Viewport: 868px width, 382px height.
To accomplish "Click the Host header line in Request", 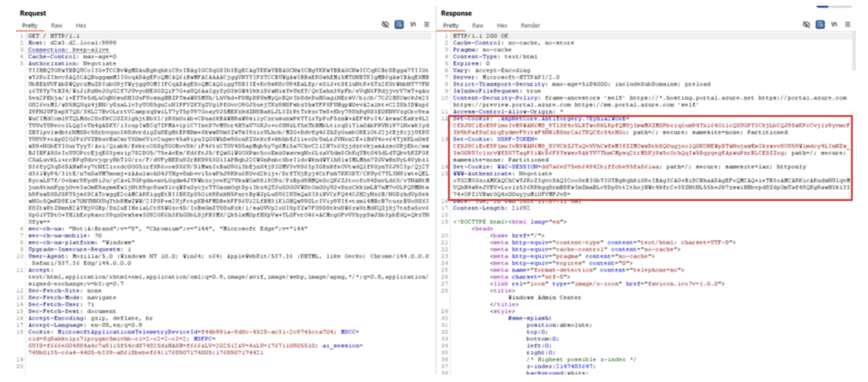I will (x=72, y=43).
